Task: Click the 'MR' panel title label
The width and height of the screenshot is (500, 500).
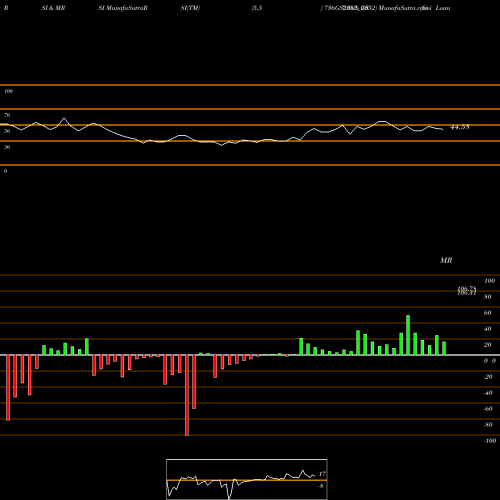Action: click(x=446, y=260)
